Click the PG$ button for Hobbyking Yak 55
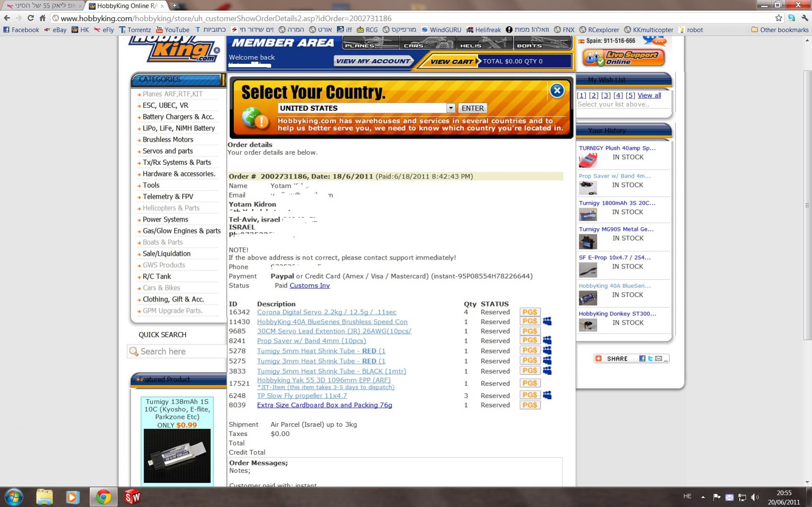Image resolution: width=812 pixels, height=507 pixels. [530, 383]
